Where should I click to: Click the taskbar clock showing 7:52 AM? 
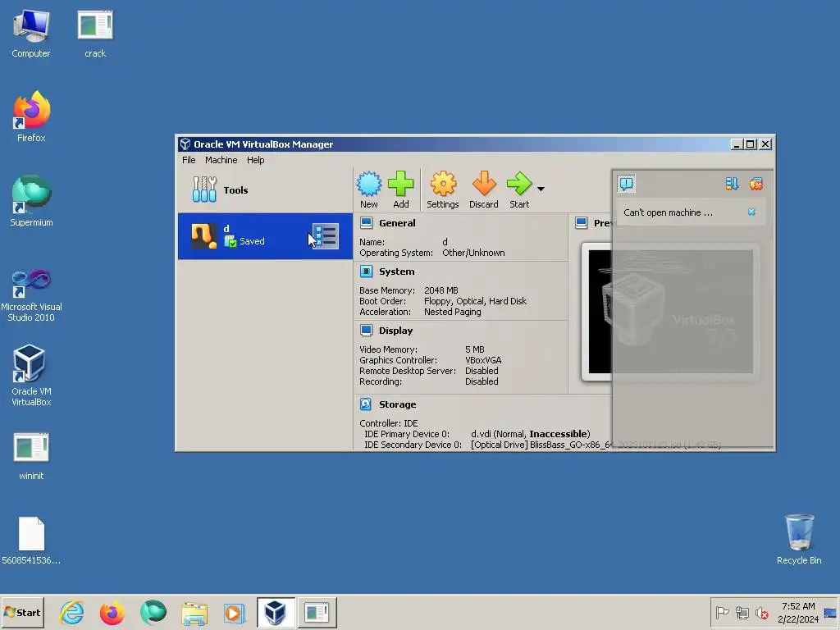point(798,612)
